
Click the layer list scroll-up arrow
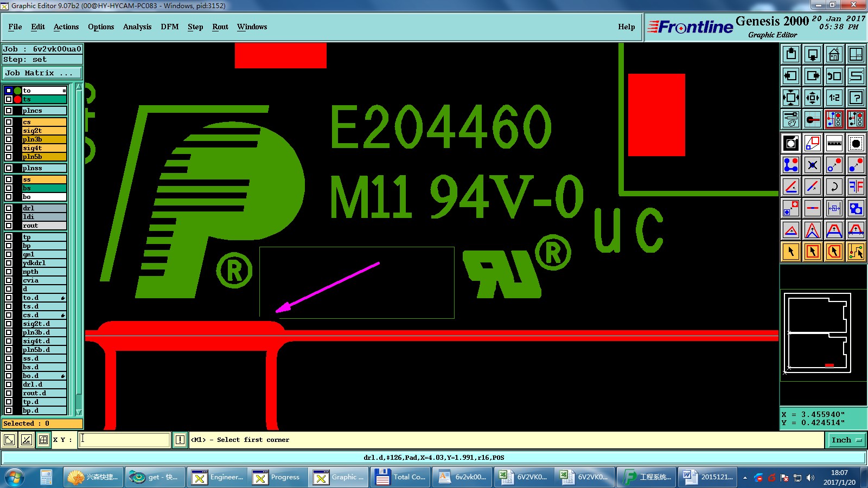[x=79, y=87]
